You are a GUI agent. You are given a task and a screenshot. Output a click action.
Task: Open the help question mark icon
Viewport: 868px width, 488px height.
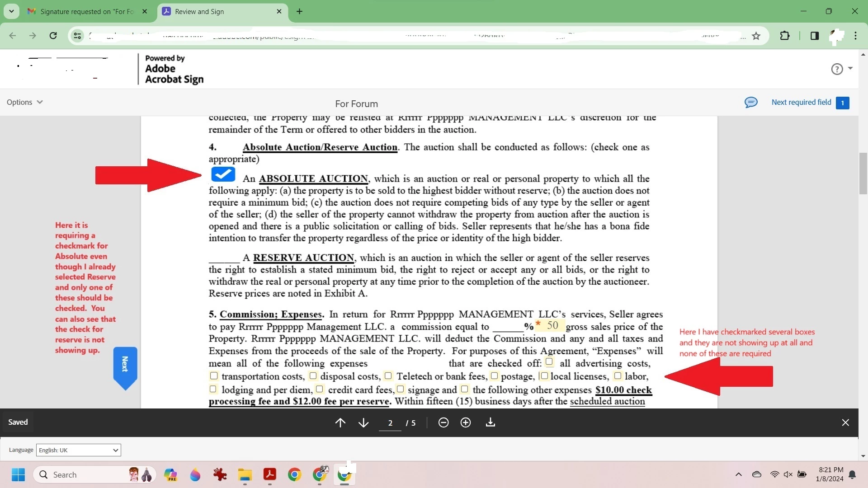(837, 69)
